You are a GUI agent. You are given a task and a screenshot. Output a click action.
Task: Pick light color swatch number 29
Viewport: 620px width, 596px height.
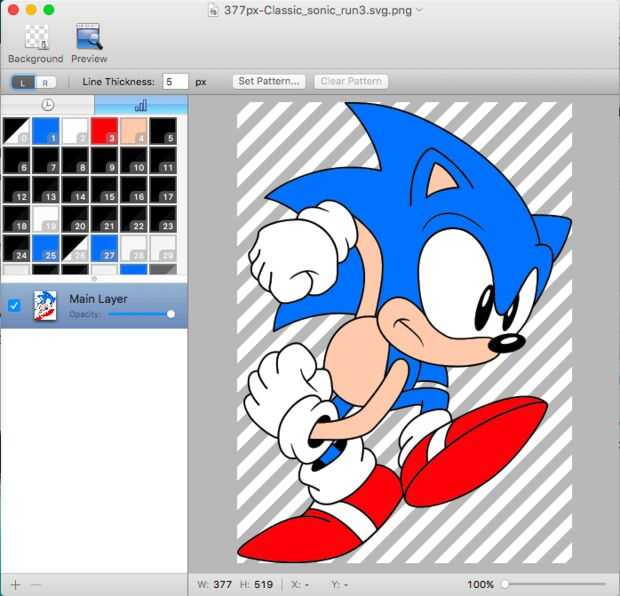pos(163,248)
